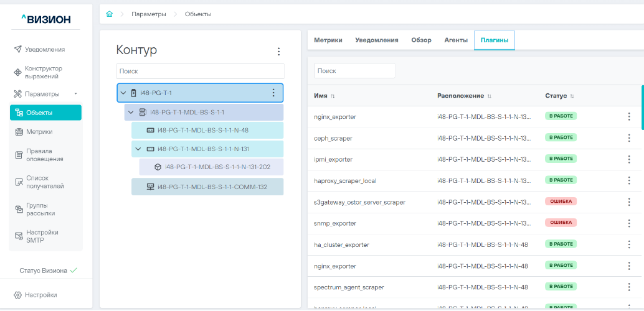This screenshot has height=311, width=644.
Task: Collapse the i48-PG-T-1 tree node
Action: [123, 93]
